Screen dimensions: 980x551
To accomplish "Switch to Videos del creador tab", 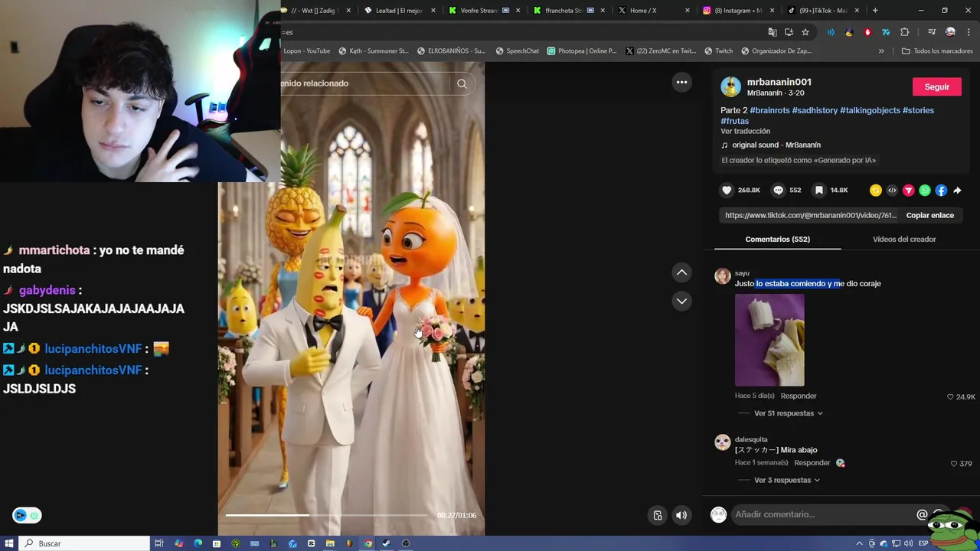I will [x=904, y=240].
